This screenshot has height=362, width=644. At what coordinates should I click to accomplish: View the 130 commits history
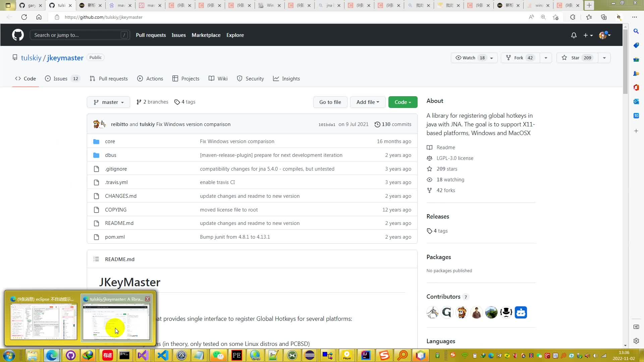393,124
